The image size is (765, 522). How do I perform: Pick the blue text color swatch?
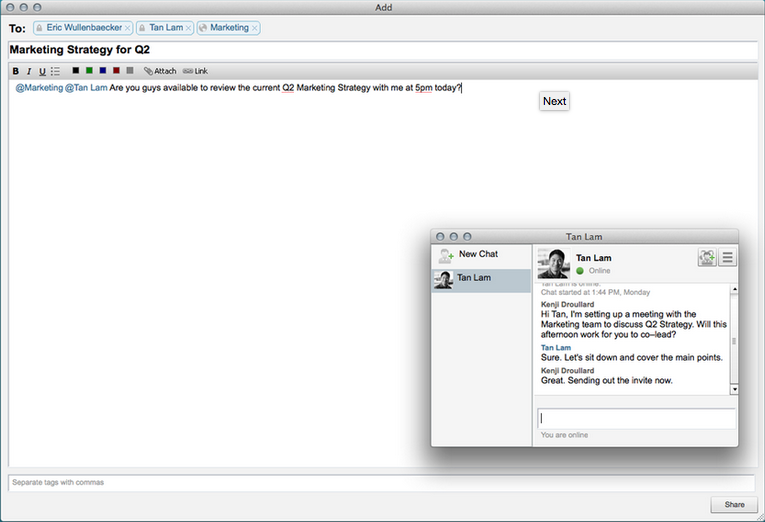coord(102,71)
